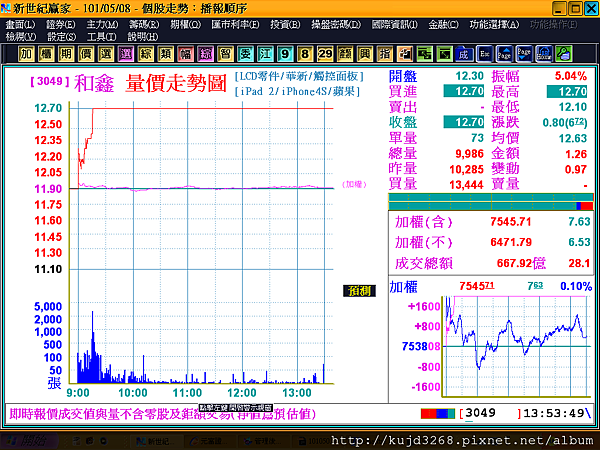Open the 設定(S) menu

pos(61,37)
